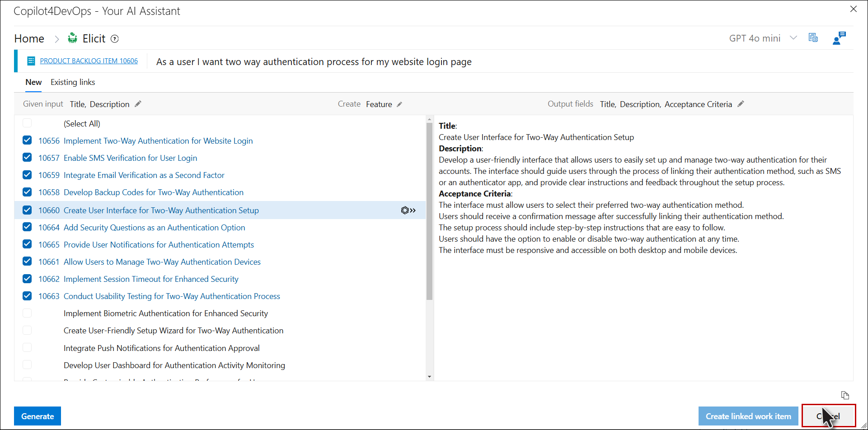The width and height of the screenshot is (868, 430).
Task: Uncheck item 10665 Provide User Notifications
Action: click(x=27, y=244)
